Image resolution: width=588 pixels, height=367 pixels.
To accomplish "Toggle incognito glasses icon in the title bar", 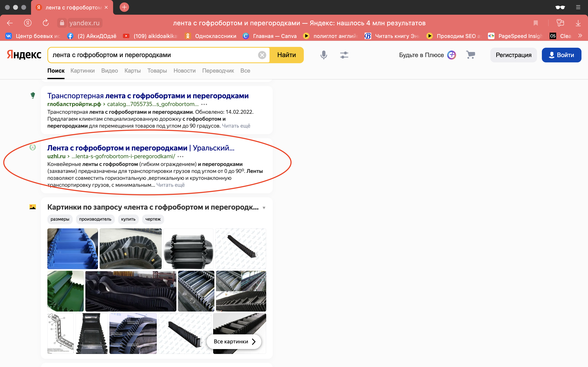I will [560, 7].
